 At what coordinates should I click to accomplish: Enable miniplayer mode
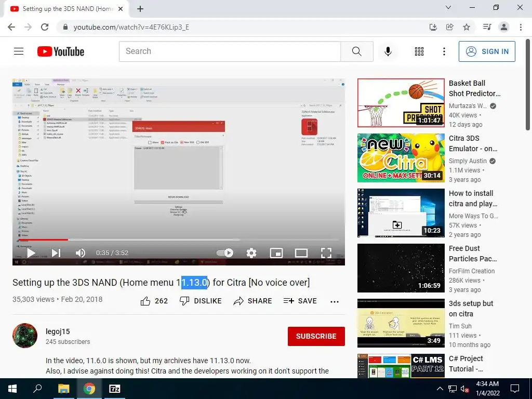point(276,253)
